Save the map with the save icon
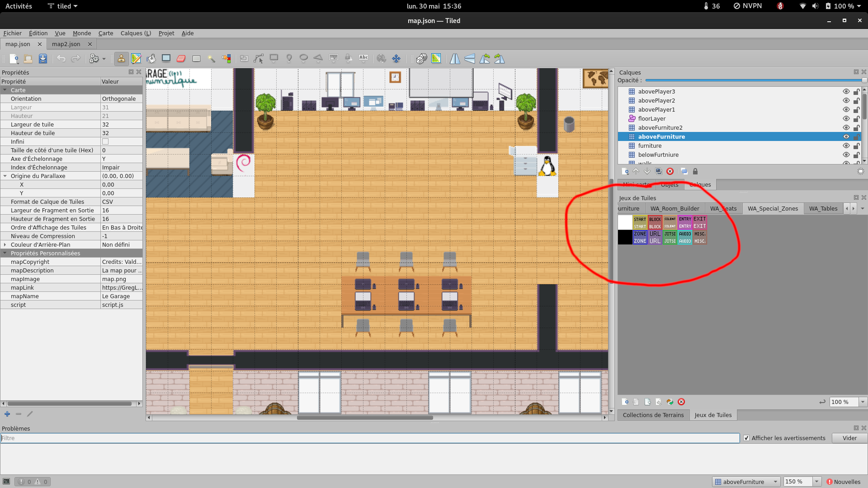The image size is (868, 488). [x=42, y=59]
